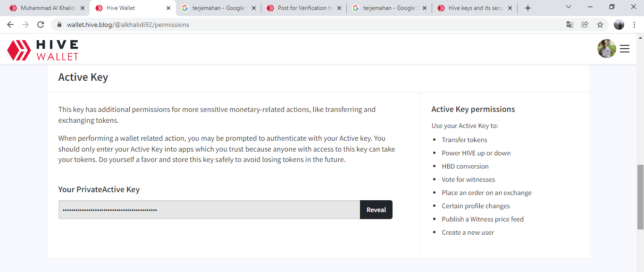Switch to Hive keys and its security tab

click(475, 8)
